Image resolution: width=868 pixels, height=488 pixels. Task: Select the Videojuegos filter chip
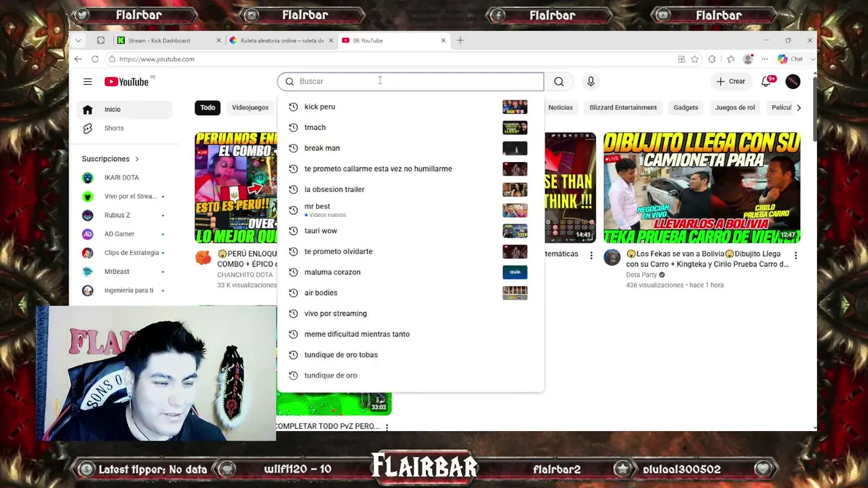pos(250,108)
